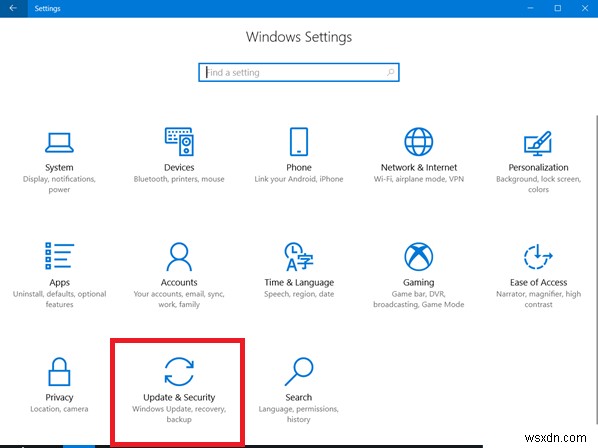598x448 pixels.
Task: Open the Update & Security sync arrows icon
Action: point(179,371)
